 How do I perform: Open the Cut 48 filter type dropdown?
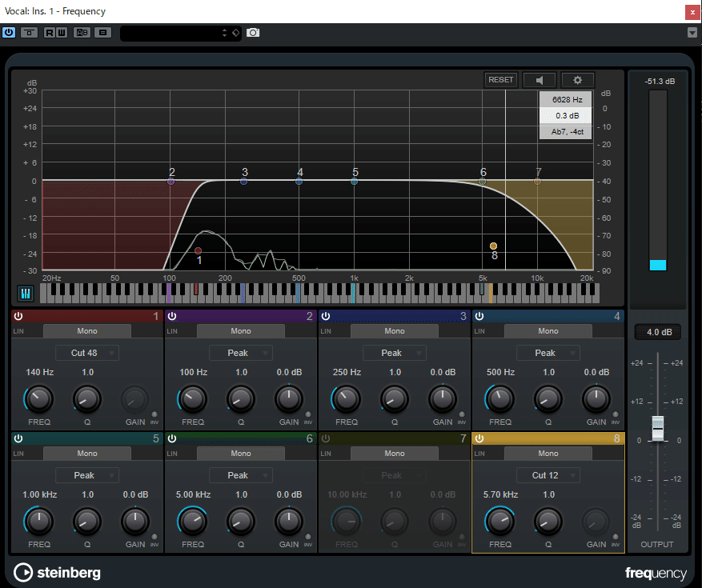pos(86,353)
